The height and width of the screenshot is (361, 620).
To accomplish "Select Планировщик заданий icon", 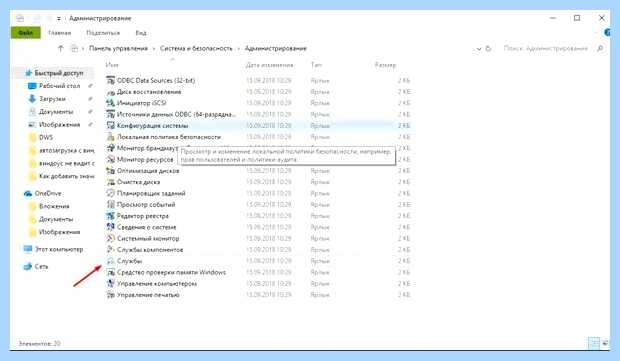I will pyautogui.click(x=111, y=193).
